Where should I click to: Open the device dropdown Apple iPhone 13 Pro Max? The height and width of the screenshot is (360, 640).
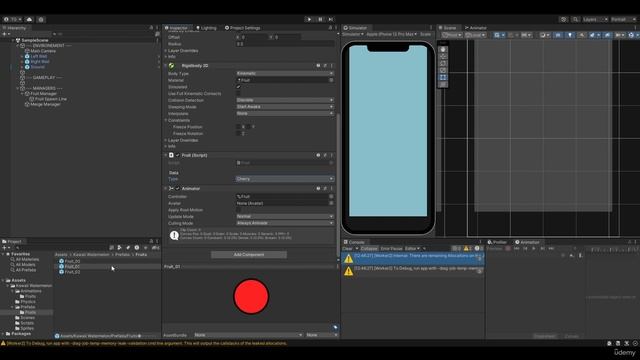[x=391, y=34]
